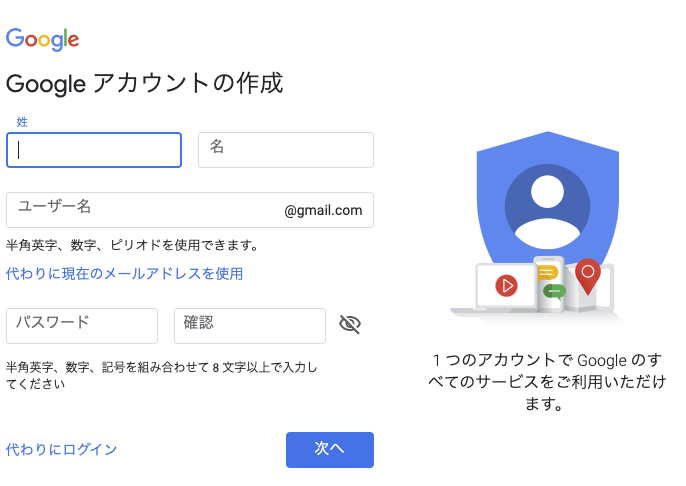This screenshot has width=686, height=486.
Task: Click the red play button icon
Action: click(x=506, y=285)
